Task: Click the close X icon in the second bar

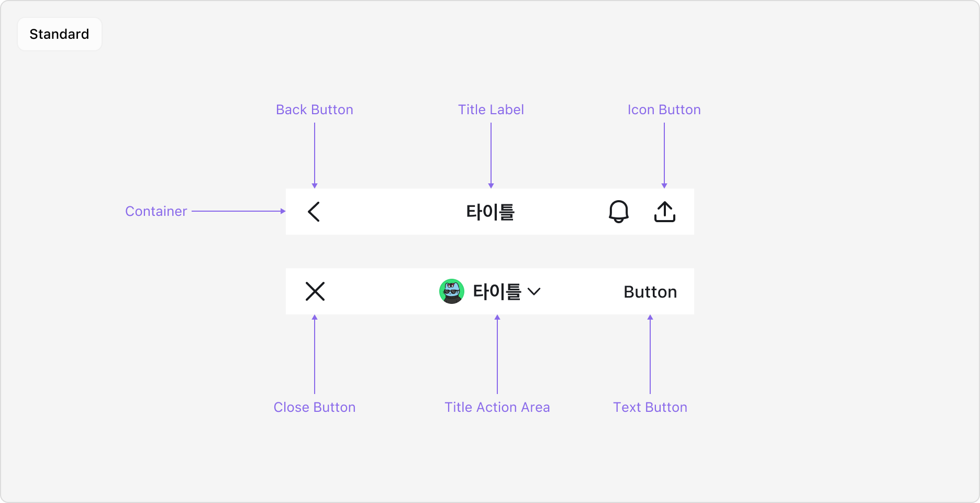Action: [x=315, y=291]
